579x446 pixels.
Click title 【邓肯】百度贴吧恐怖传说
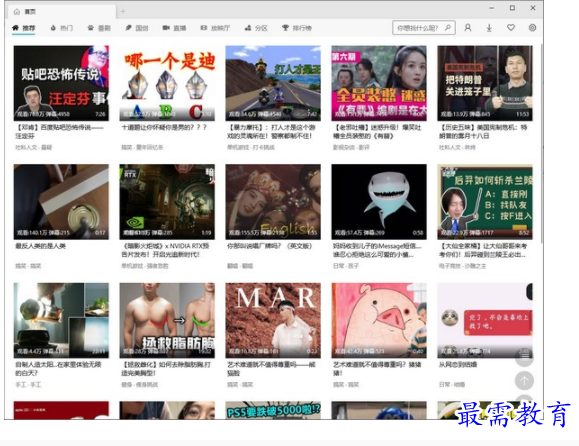tap(59, 131)
